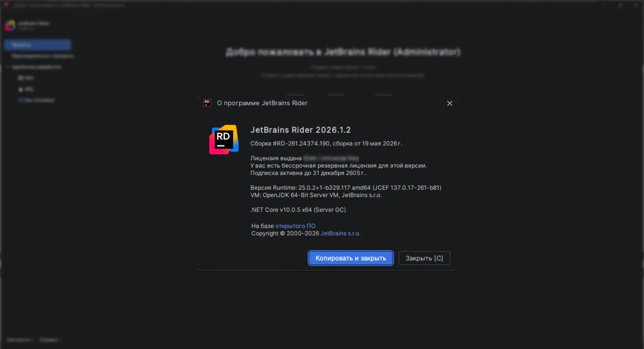The image size is (644, 349).
Task: Click the Copyright © 2000–2026 text
Action: pyautogui.click(x=285, y=234)
